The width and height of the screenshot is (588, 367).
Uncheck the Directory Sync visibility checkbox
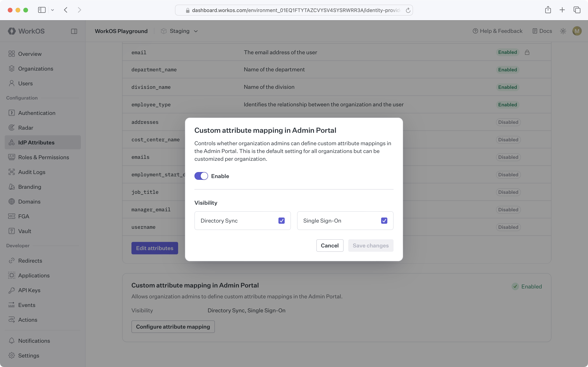[x=281, y=220]
